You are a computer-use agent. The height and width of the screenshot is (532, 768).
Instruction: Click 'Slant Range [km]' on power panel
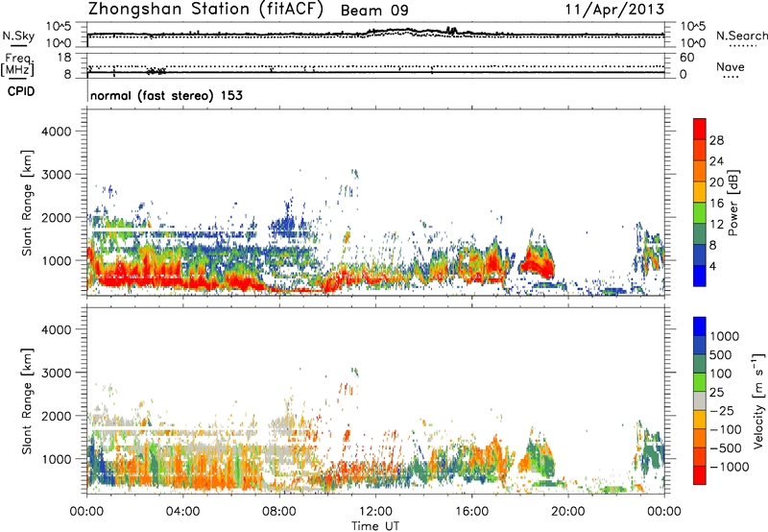[27, 203]
